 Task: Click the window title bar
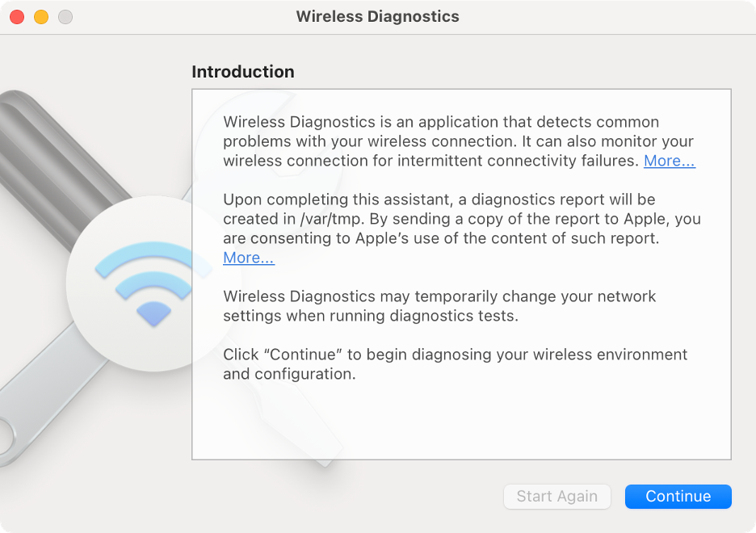(x=525, y=16)
